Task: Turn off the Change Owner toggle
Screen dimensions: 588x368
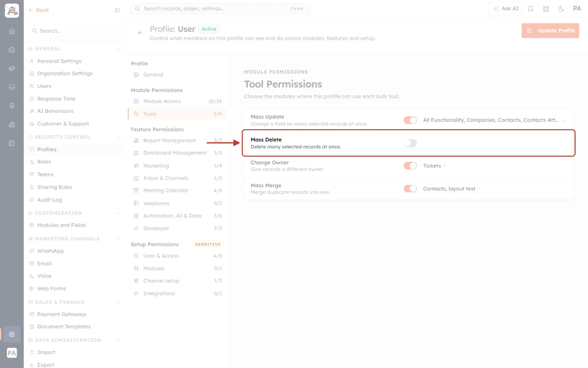Action: pos(410,166)
